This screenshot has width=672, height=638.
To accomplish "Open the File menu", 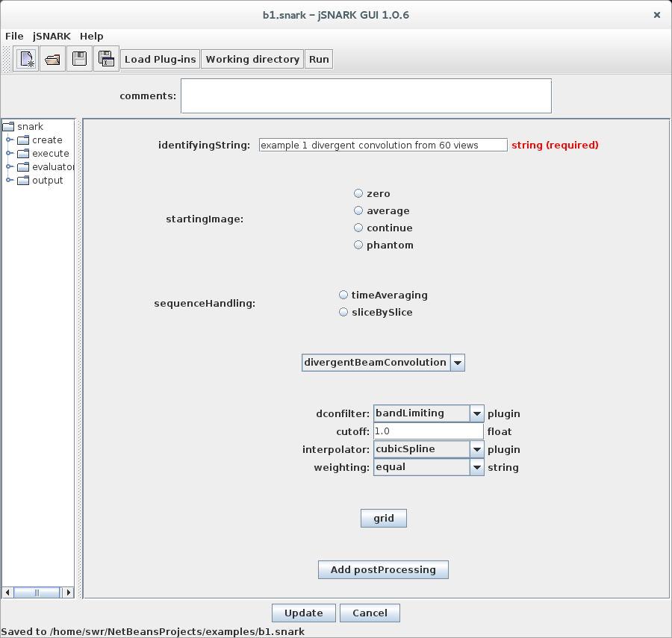I will (14, 37).
